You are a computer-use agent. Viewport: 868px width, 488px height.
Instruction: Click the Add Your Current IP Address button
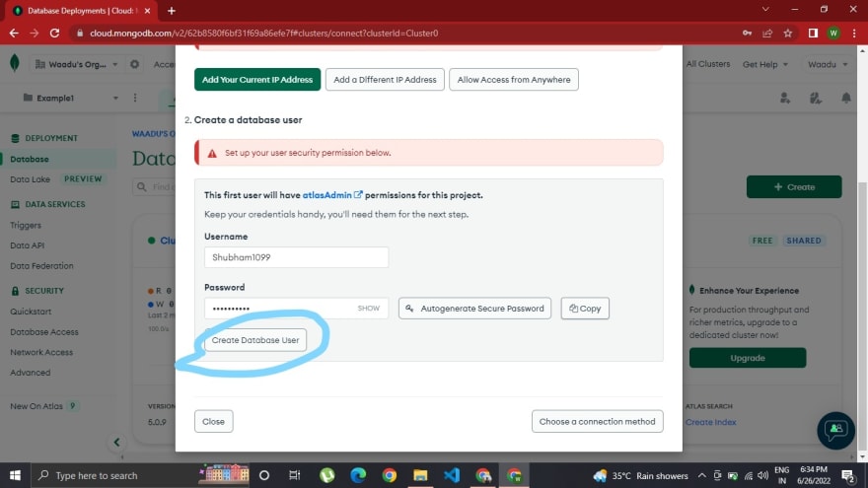click(x=257, y=80)
